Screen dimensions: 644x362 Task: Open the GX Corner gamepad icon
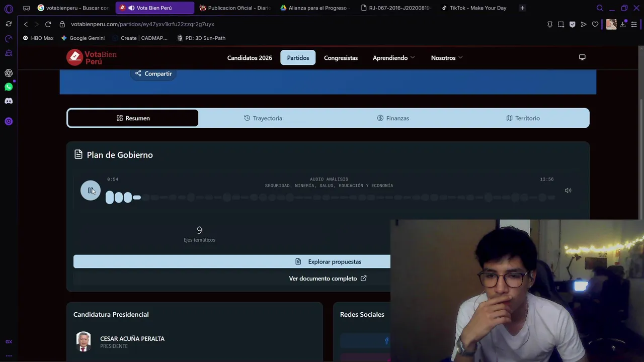click(x=26, y=8)
